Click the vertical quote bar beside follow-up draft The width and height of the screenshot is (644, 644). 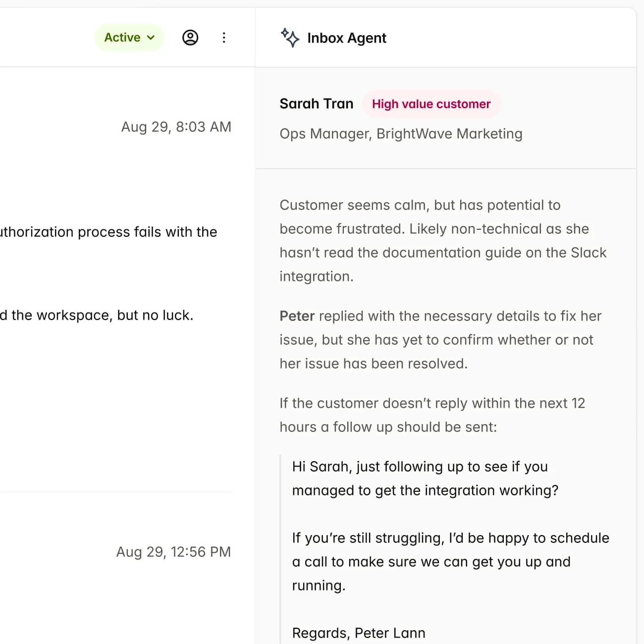[281, 545]
